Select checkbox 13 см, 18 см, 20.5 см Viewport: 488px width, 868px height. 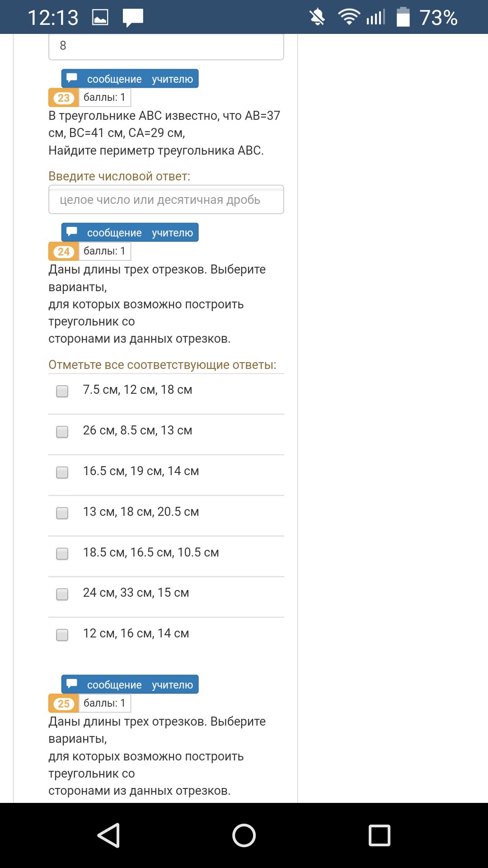pyautogui.click(x=62, y=513)
